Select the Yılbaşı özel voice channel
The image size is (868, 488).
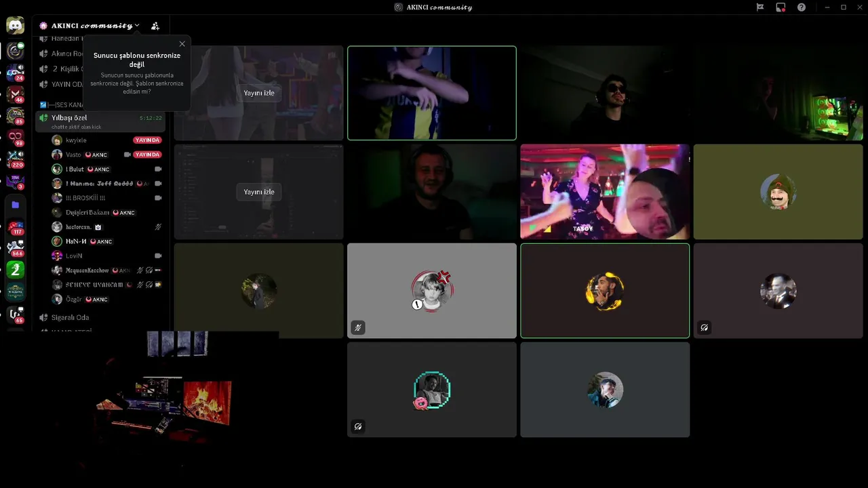pyautogui.click(x=100, y=121)
